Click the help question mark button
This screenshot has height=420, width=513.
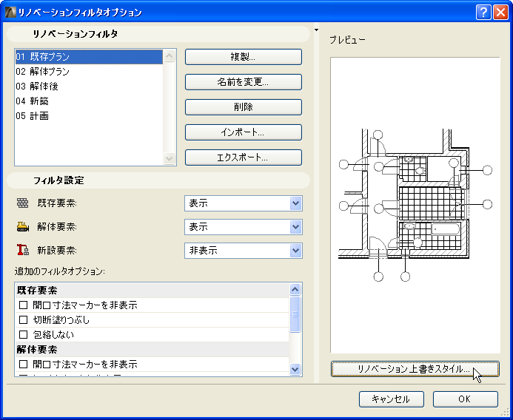483,13
